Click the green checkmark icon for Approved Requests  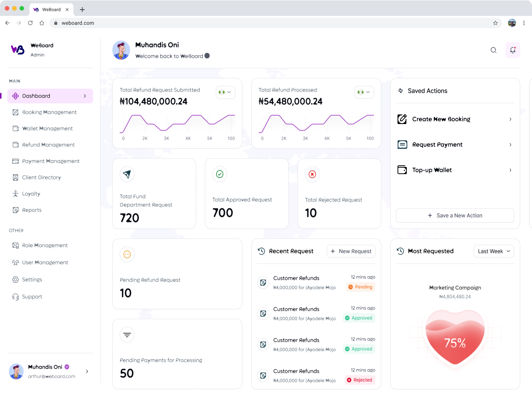[220, 174]
